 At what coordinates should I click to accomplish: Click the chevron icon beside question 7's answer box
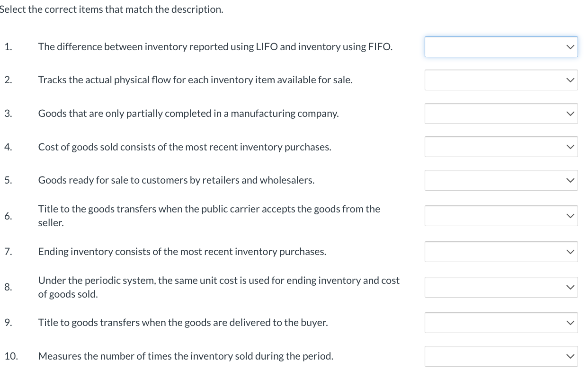570,251
